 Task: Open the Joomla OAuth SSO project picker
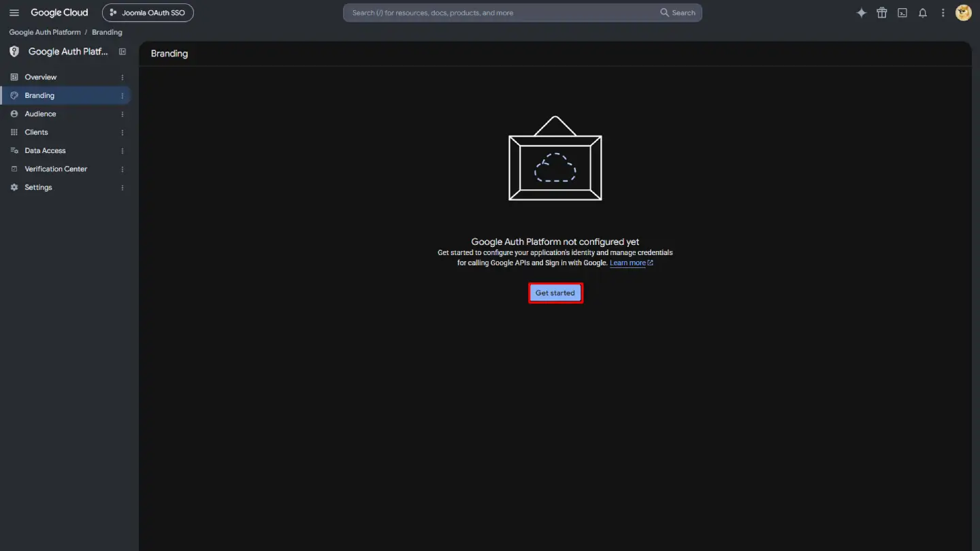pyautogui.click(x=148, y=13)
